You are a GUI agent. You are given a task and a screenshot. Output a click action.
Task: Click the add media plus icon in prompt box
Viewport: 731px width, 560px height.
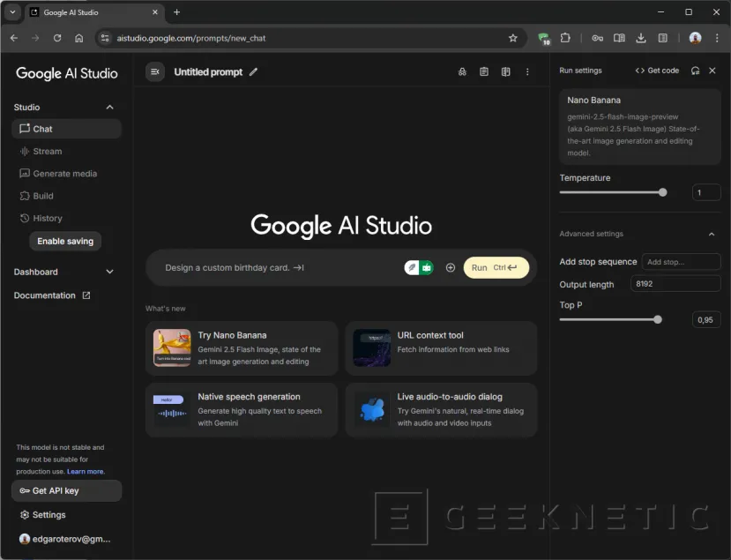coord(451,267)
